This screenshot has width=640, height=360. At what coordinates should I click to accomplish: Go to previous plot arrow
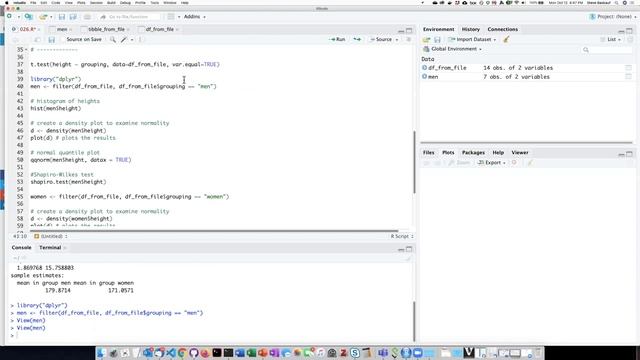[427, 162]
